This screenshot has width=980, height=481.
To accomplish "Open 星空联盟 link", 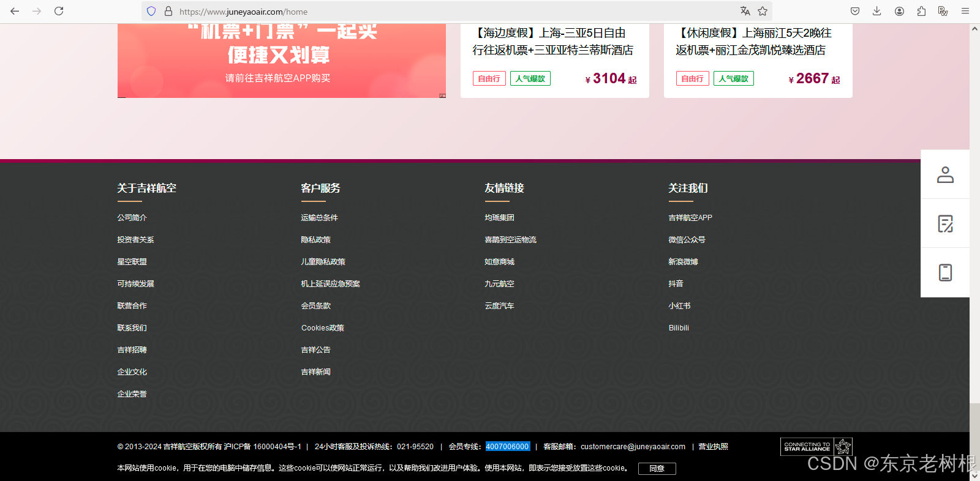I will [132, 262].
